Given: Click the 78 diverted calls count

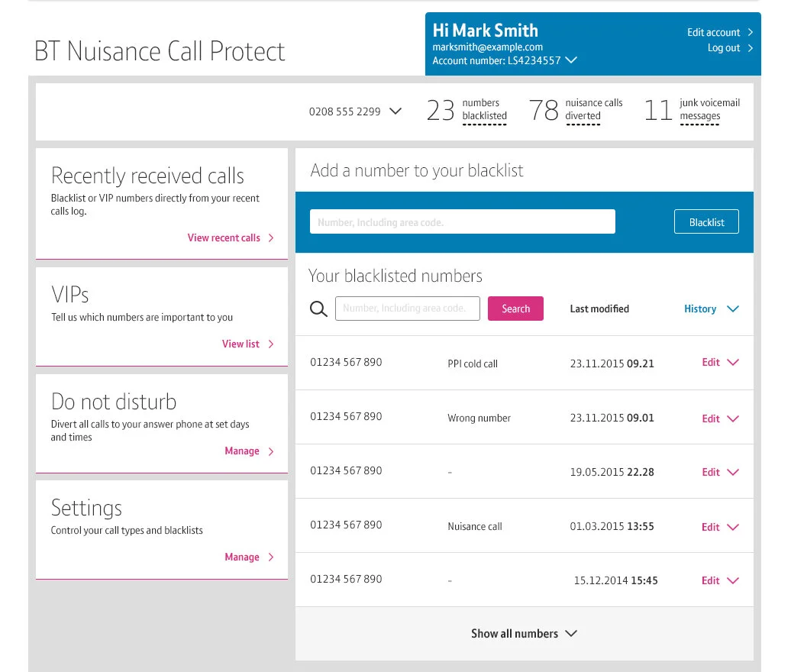Looking at the screenshot, I should pyautogui.click(x=544, y=111).
